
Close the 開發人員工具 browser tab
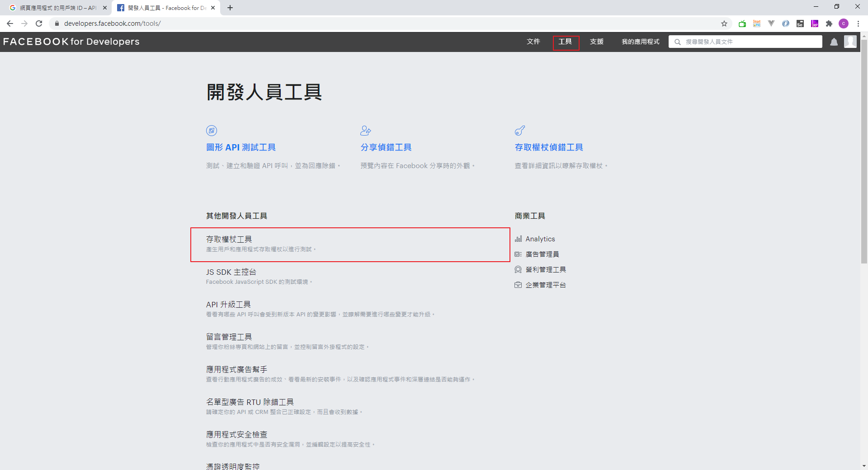[x=212, y=8]
